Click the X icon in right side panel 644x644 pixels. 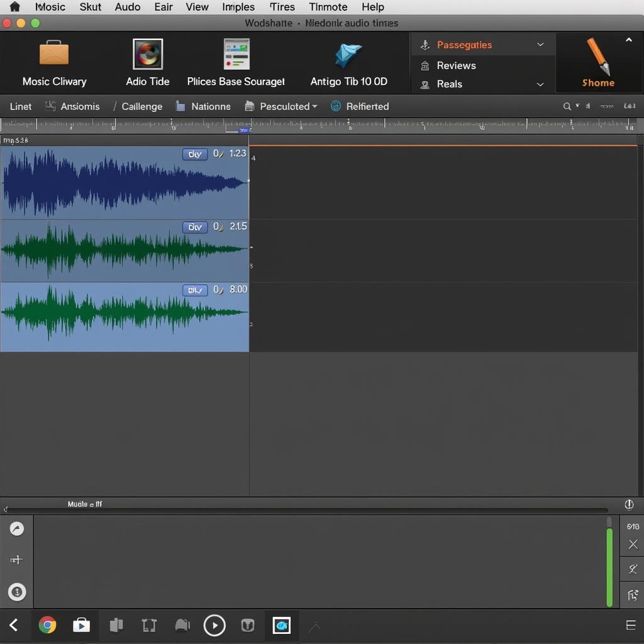click(633, 544)
